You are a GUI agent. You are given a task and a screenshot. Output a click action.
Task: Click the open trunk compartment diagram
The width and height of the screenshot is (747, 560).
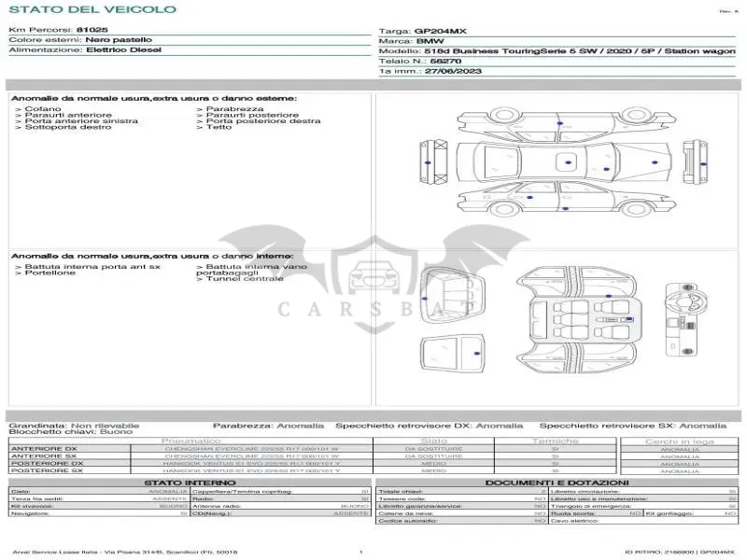(x=453, y=295)
